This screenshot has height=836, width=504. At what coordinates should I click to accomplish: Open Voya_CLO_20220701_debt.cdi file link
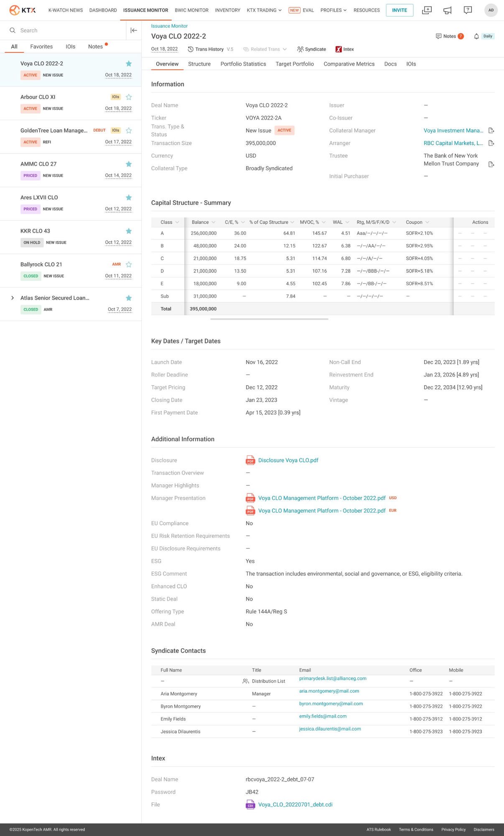click(x=295, y=805)
